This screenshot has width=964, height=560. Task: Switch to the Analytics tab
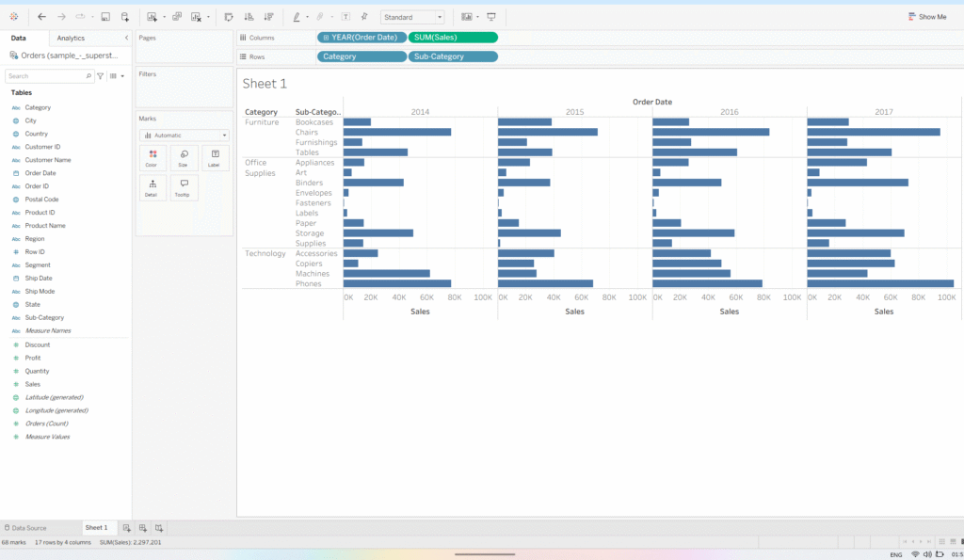[x=71, y=38]
